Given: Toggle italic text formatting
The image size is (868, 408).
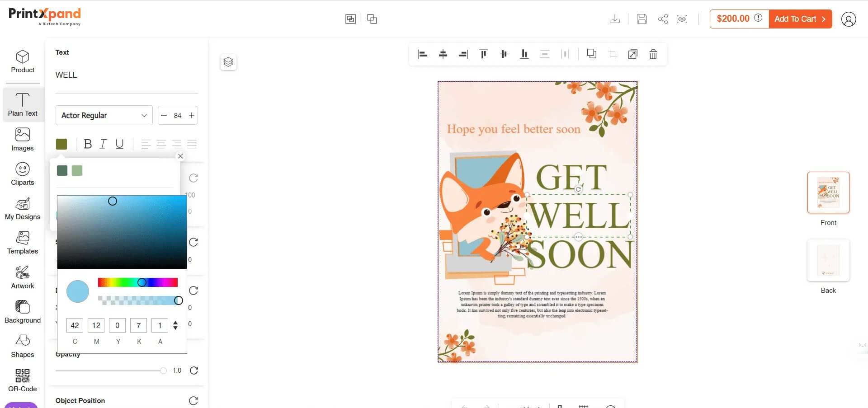Looking at the screenshot, I should 103,144.
